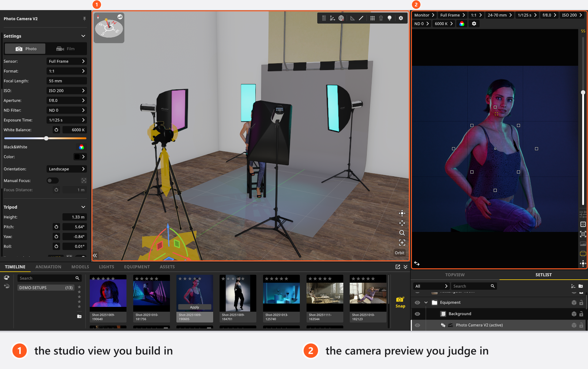Image resolution: width=588 pixels, height=369 pixels.
Task: Click the light bulb icon in viewport toolbar
Action: [390, 18]
